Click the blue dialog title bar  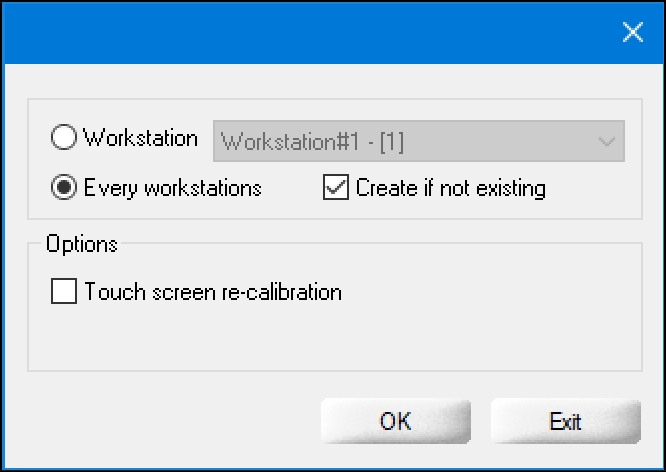point(300,32)
